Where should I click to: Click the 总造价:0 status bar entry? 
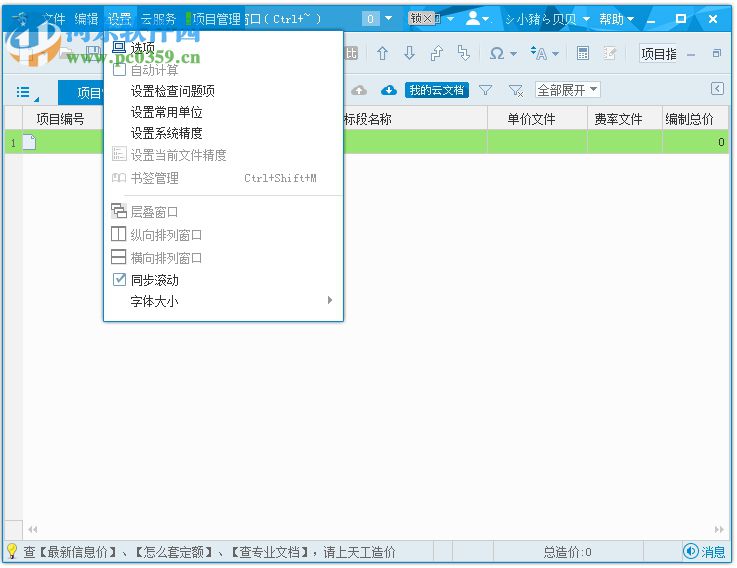(567, 552)
